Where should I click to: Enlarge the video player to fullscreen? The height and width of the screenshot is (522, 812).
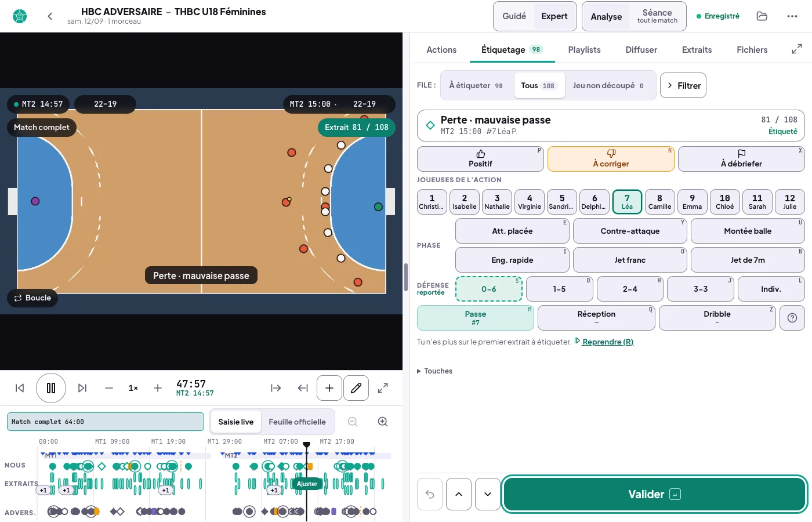(383, 388)
